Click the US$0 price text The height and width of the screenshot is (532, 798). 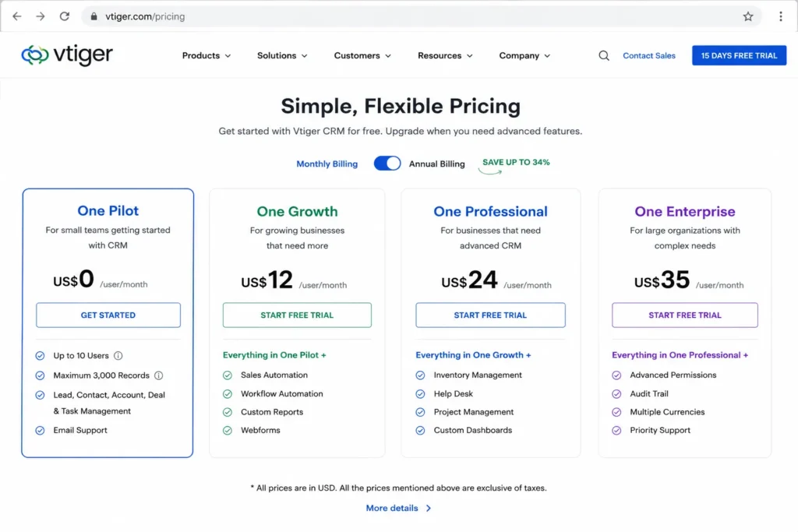point(74,279)
